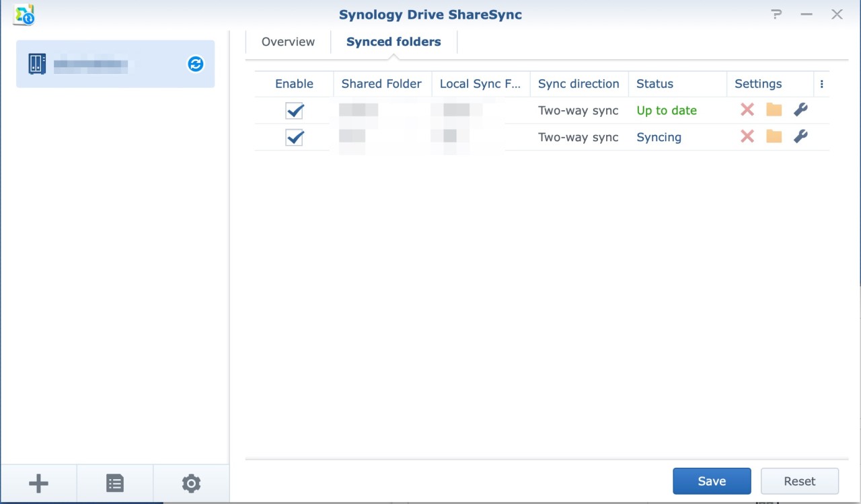Reset the folder sync settings
The height and width of the screenshot is (504, 861).
click(x=799, y=480)
